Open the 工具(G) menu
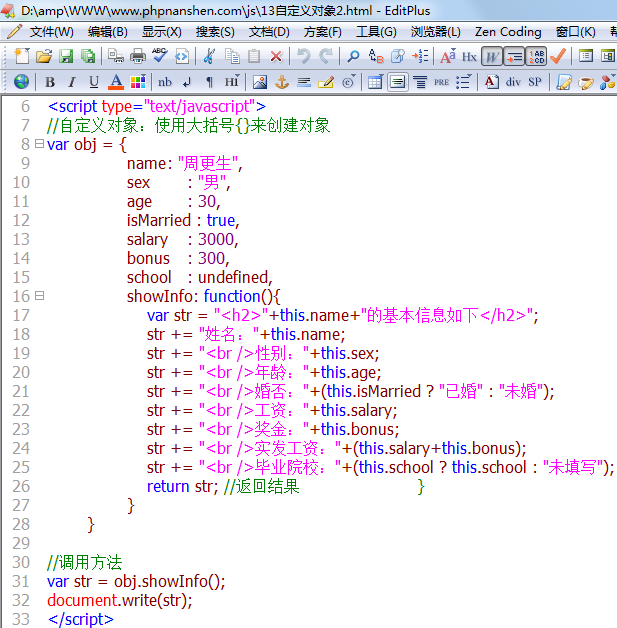Screen dimensions: 617x628 (376, 32)
